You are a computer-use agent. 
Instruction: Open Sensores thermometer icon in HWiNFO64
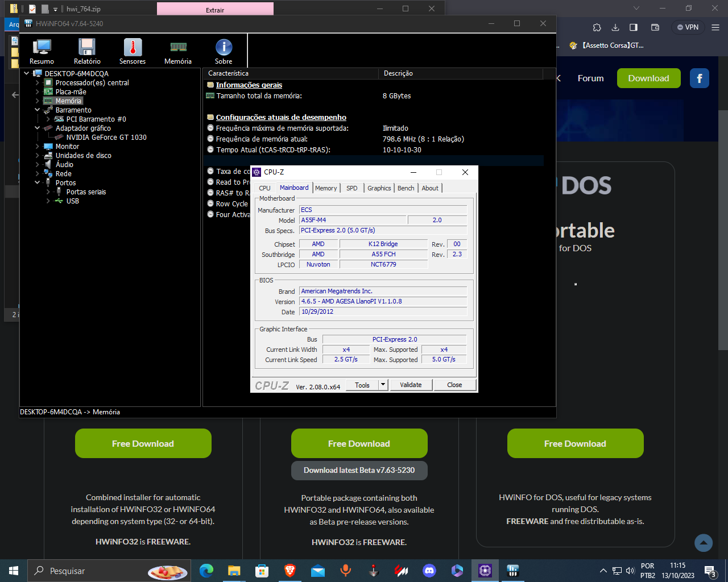click(133, 51)
